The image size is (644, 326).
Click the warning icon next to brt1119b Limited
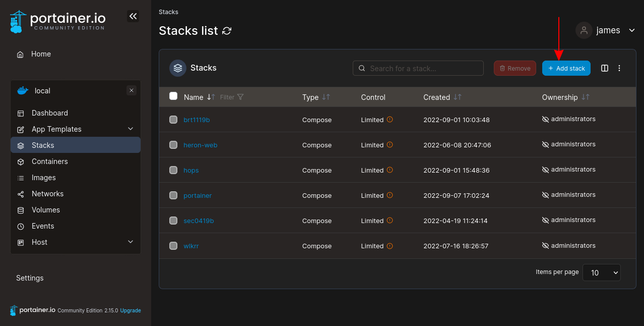coord(390,120)
